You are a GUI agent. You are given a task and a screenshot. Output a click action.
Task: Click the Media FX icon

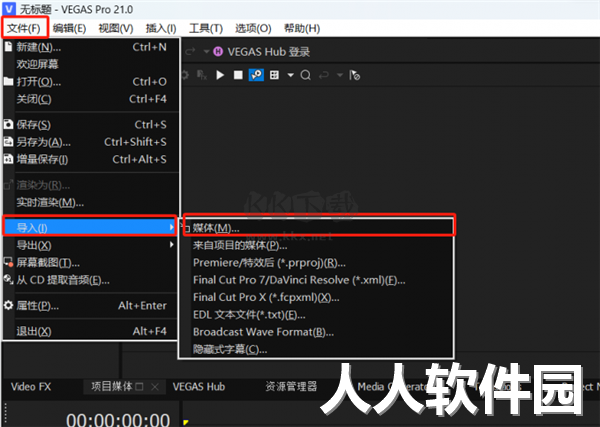tap(202, 75)
